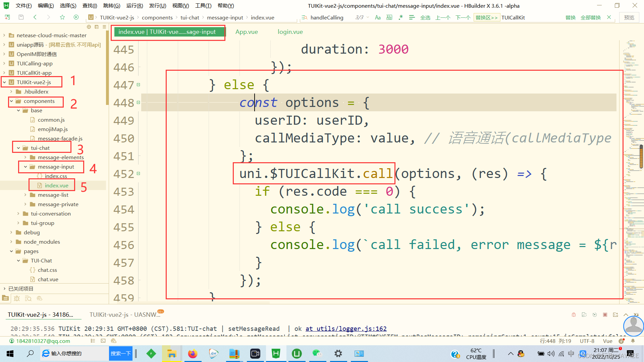
Task: Open Firefox from the Windows taskbar
Action: click(x=193, y=354)
